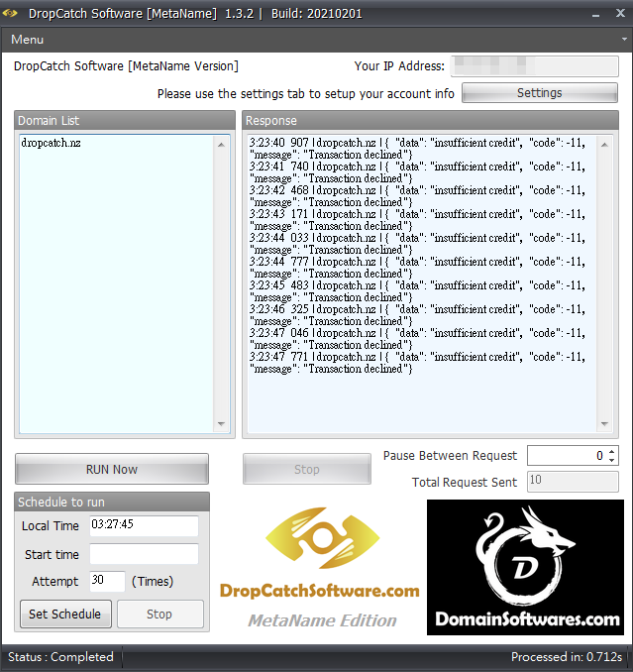Click the DropCatchSoftware.com text
The width and height of the screenshot is (633, 672).
click(320, 591)
